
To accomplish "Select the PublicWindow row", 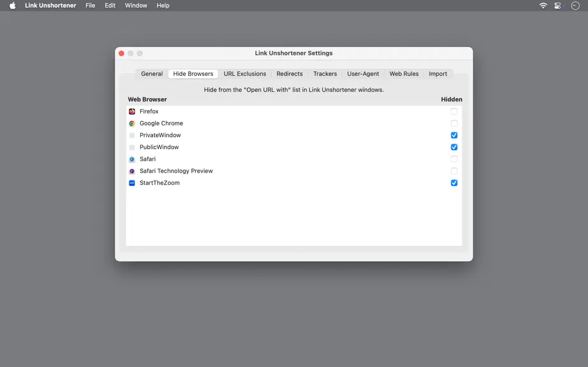I will (294, 147).
